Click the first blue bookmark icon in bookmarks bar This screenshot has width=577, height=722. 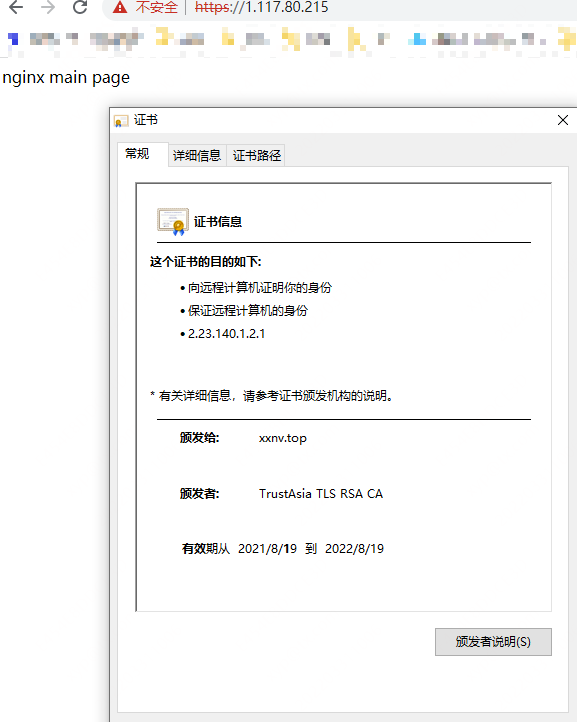tap(13, 39)
